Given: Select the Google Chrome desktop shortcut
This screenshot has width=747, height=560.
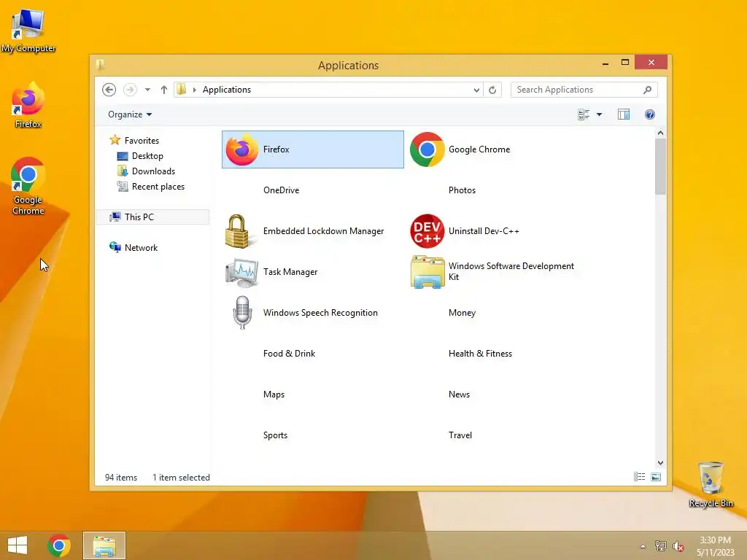Looking at the screenshot, I should [x=28, y=186].
